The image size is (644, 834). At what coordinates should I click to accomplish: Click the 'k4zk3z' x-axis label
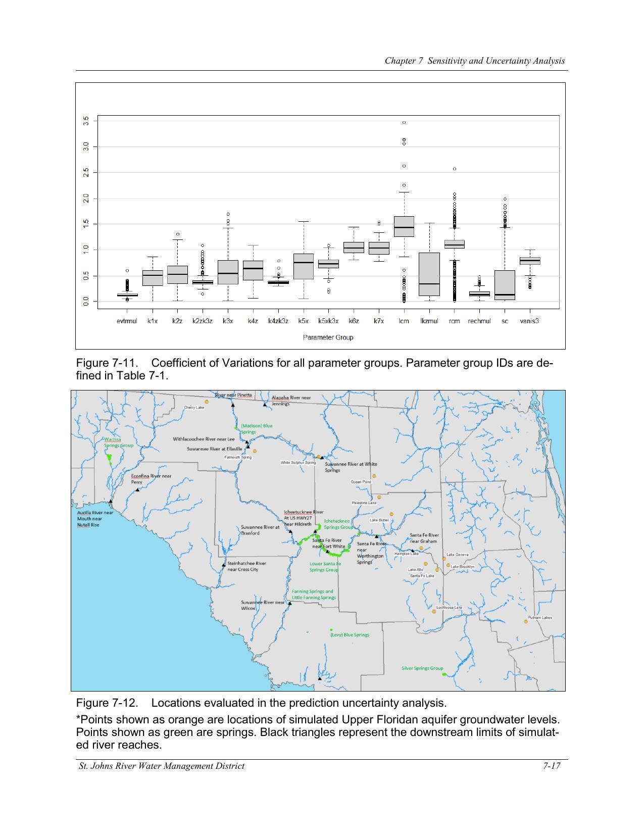click(x=278, y=321)
